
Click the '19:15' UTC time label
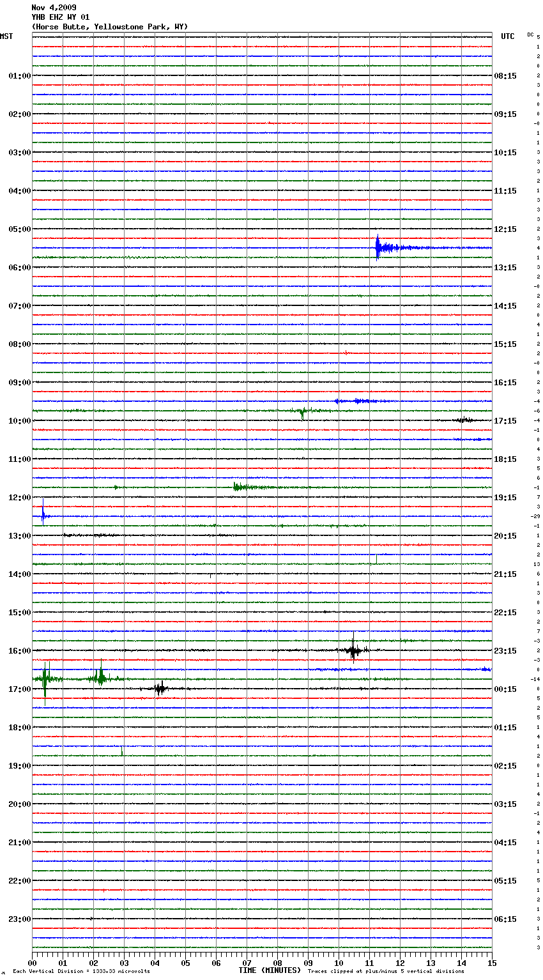pos(505,498)
